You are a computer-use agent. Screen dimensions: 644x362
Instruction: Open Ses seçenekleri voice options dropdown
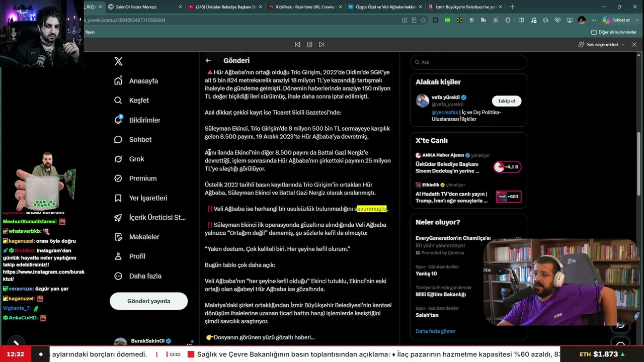(x=601, y=44)
